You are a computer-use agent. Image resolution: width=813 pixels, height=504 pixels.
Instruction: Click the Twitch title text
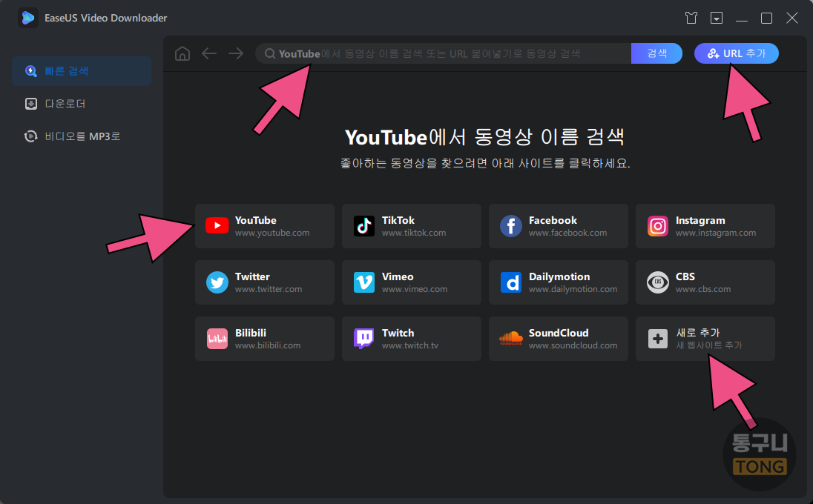pyautogui.click(x=398, y=333)
